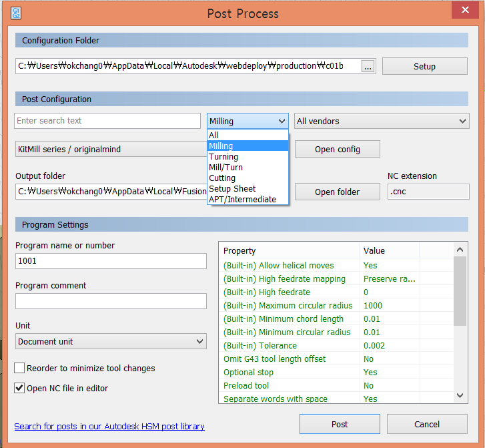Click the Program comment field
This screenshot has width=485, height=448.
point(111,301)
